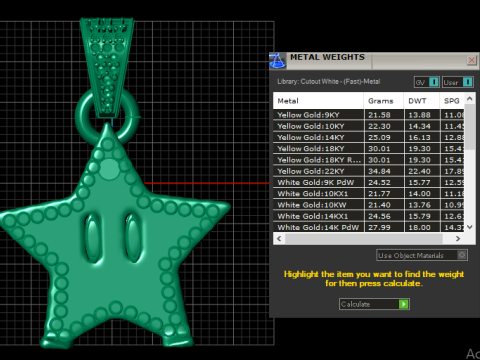
Task: Select the Yellow Gold:18KY row
Action: pos(369,149)
